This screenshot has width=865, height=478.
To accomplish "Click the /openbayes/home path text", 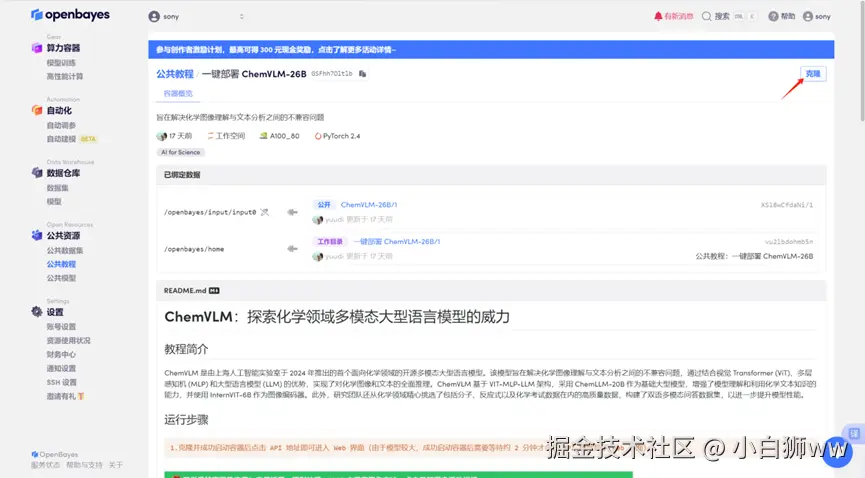I will click(194, 249).
